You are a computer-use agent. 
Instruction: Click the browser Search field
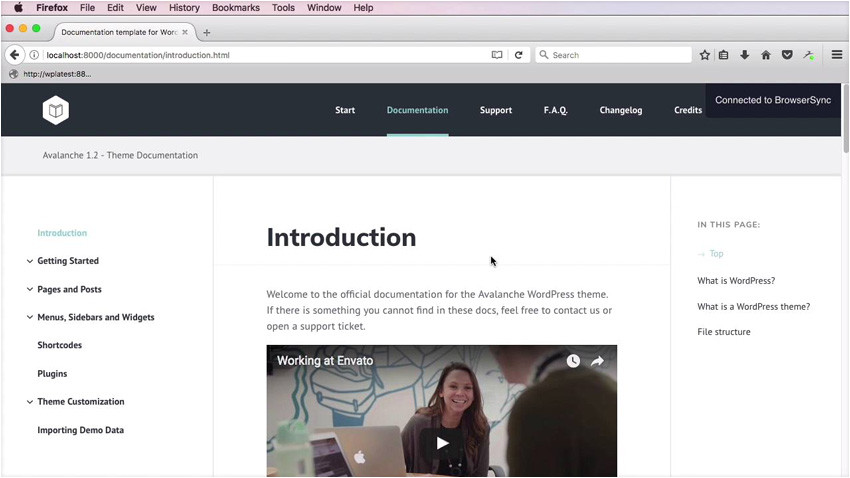613,55
